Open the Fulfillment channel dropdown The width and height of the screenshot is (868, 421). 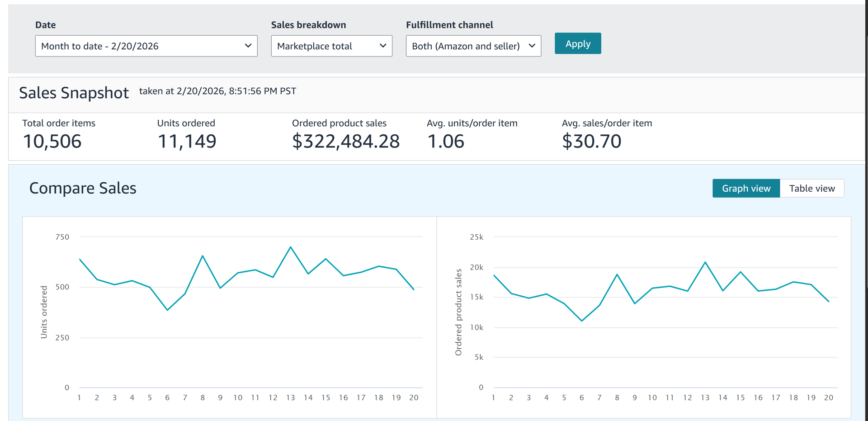(473, 46)
